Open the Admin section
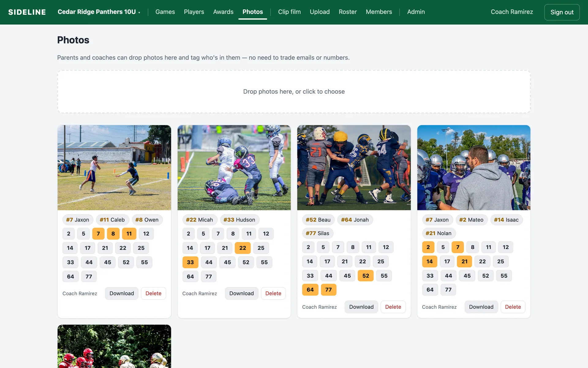Viewport: 588px width, 368px height. click(416, 12)
